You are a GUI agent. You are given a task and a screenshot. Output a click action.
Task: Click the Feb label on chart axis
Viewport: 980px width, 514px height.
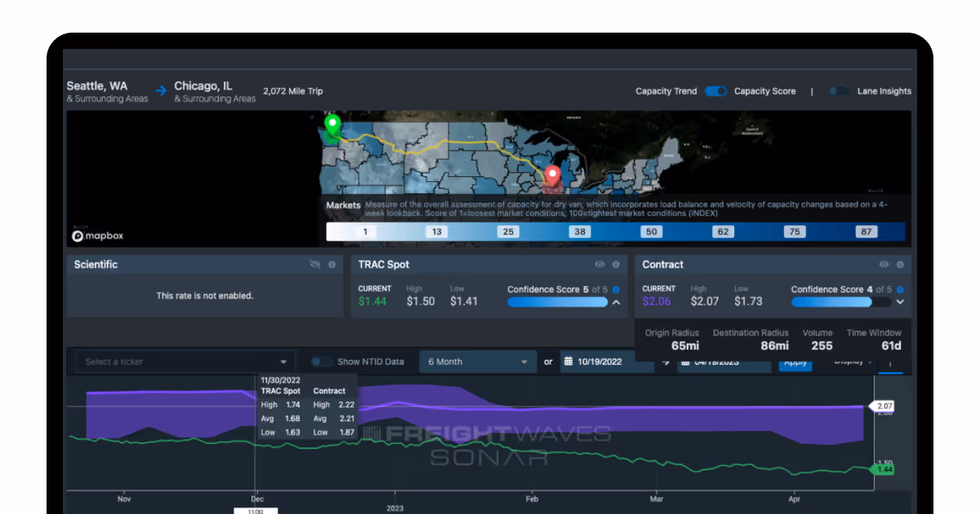pyautogui.click(x=532, y=498)
